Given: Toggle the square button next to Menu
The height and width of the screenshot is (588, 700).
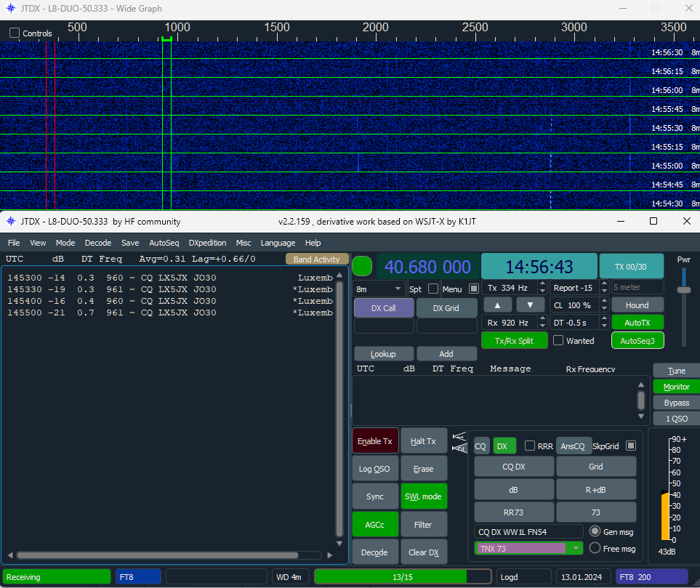Looking at the screenshot, I should [x=474, y=289].
